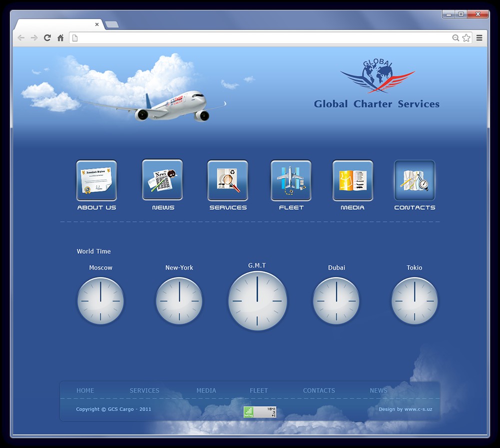Minimize the browser window

click(x=449, y=14)
